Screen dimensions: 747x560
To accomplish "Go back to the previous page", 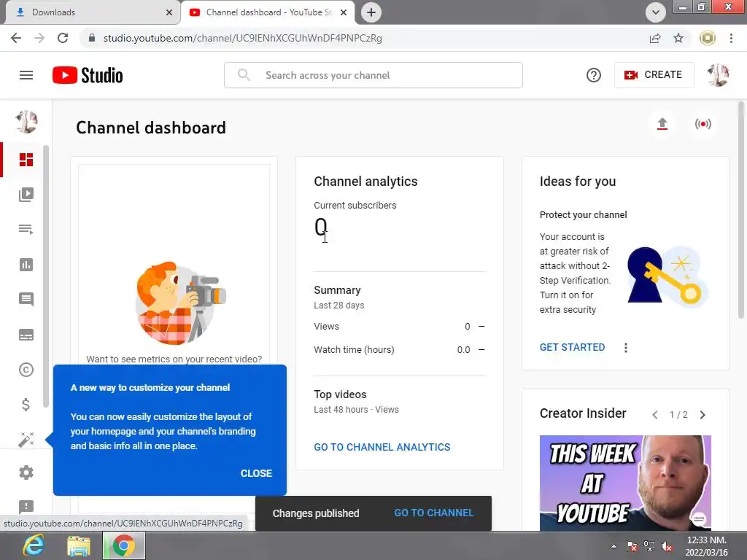I will pos(16,38).
